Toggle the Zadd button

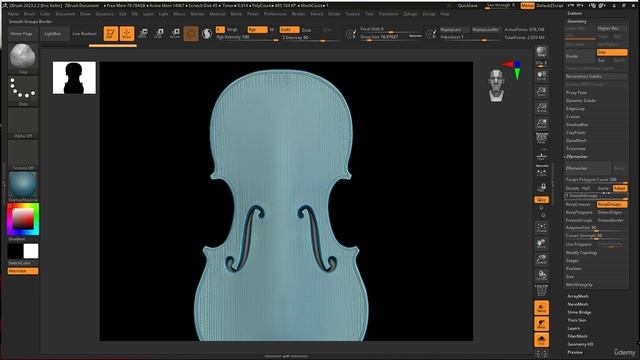pos(289,30)
